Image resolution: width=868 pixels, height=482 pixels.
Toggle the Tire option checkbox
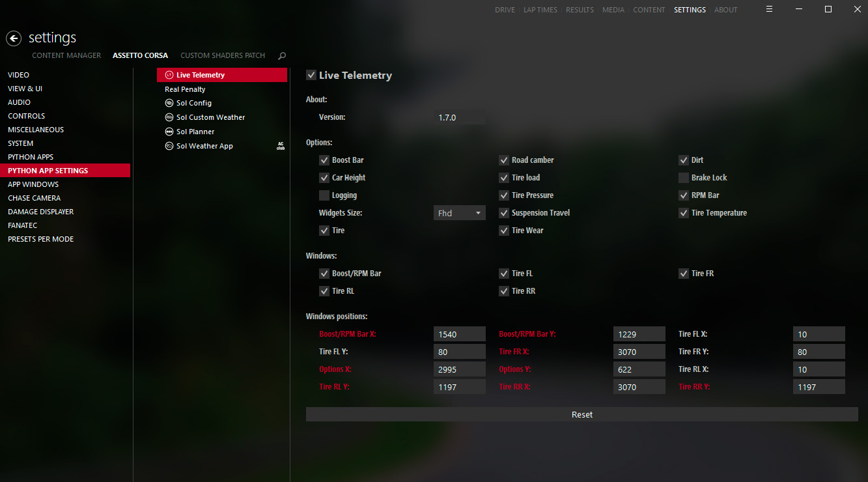click(324, 231)
